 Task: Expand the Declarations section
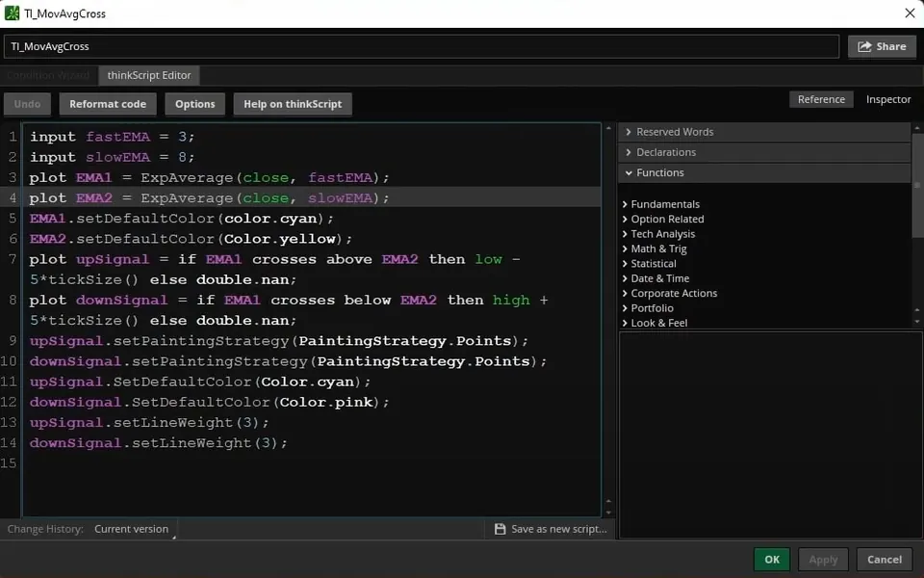[x=764, y=152]
